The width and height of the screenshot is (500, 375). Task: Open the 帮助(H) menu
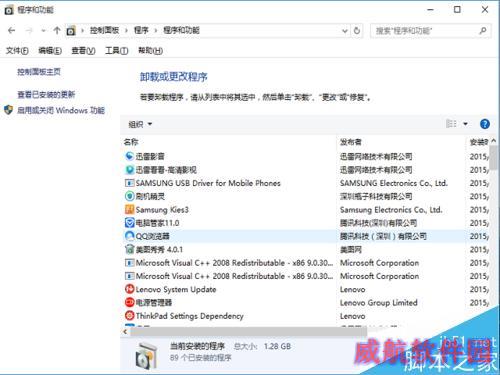(x=150, y=51)
